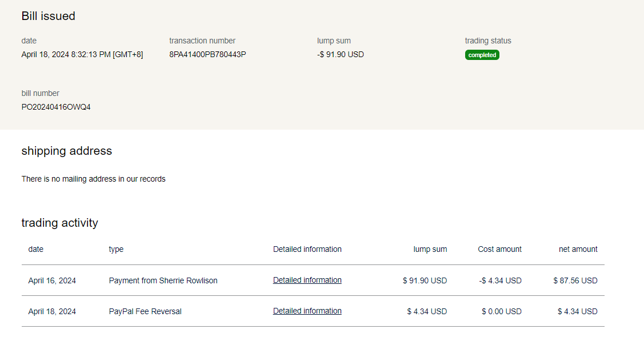Click the -$ 4.34 USD cost amount
The height and width of the screenshot is (337, 644).
[500, 280]
